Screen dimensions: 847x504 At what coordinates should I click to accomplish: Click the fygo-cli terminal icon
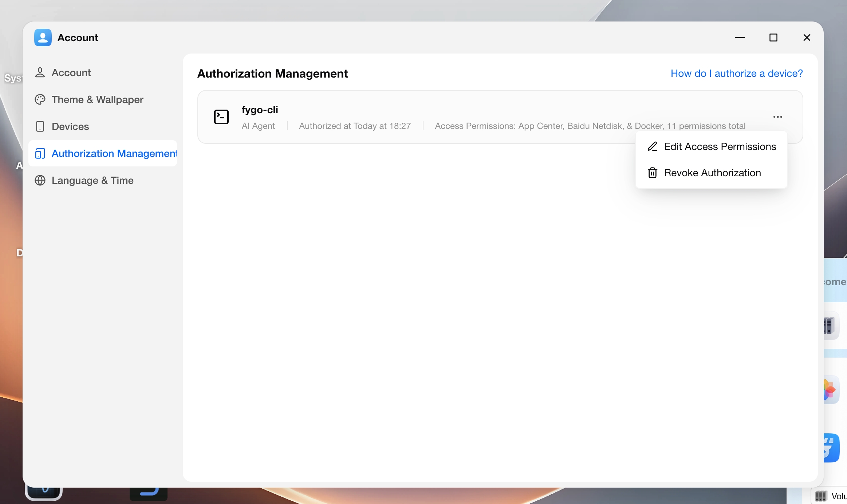click(221, 117)
